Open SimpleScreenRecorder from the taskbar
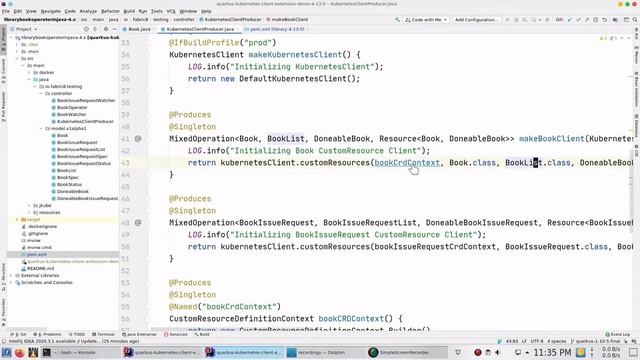 [407, 352]
